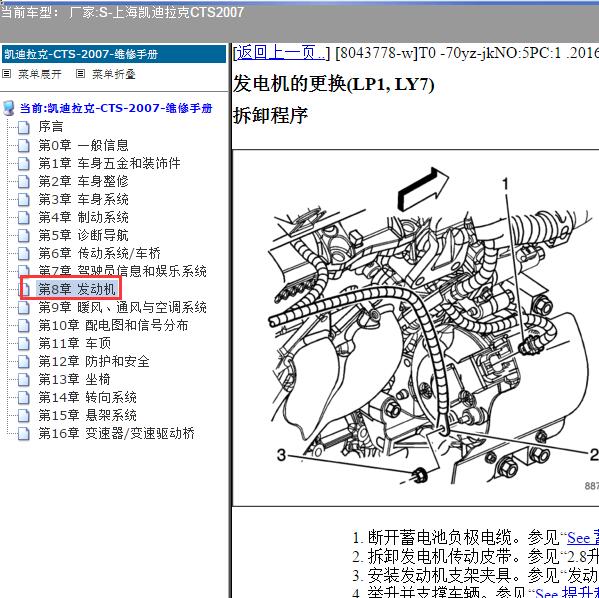
Task: Click the page icon beside 序言
Action: tap(24, 127)
